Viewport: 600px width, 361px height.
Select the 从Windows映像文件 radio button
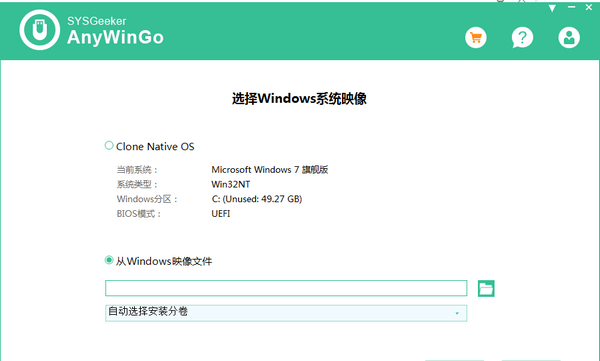109,260
